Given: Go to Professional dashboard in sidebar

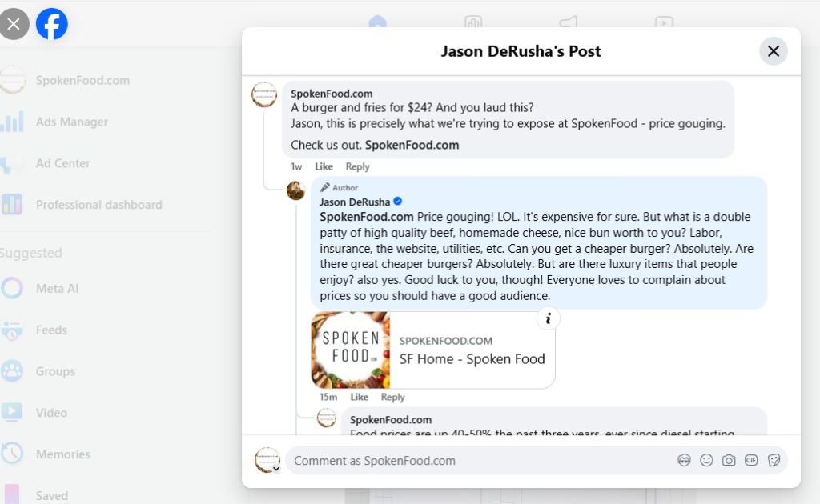Looking at the screenshot, I should [98, 205].
